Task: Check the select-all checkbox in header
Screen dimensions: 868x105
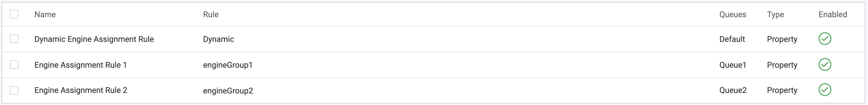Action: (x=14, y=14)
